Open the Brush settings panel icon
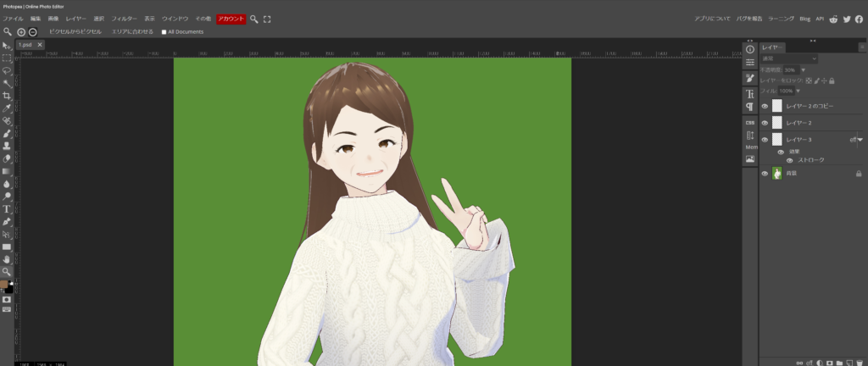Screen dimensions: 868x366 [x=750, y=78]
